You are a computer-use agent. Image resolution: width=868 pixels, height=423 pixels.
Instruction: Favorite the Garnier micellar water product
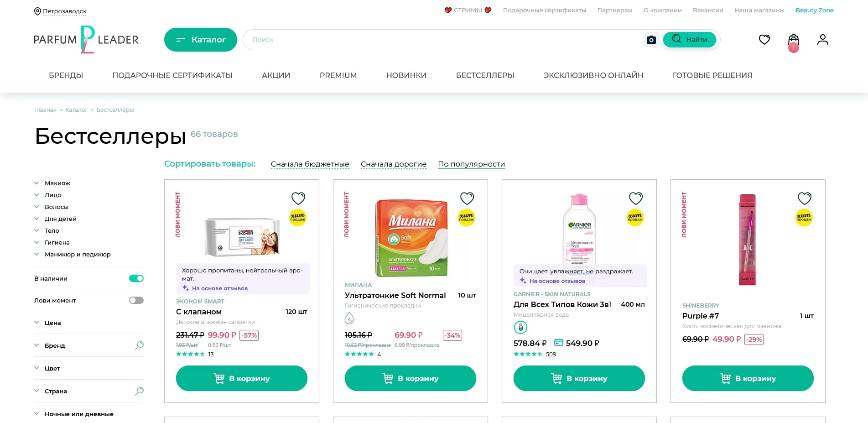coord(635,198)
